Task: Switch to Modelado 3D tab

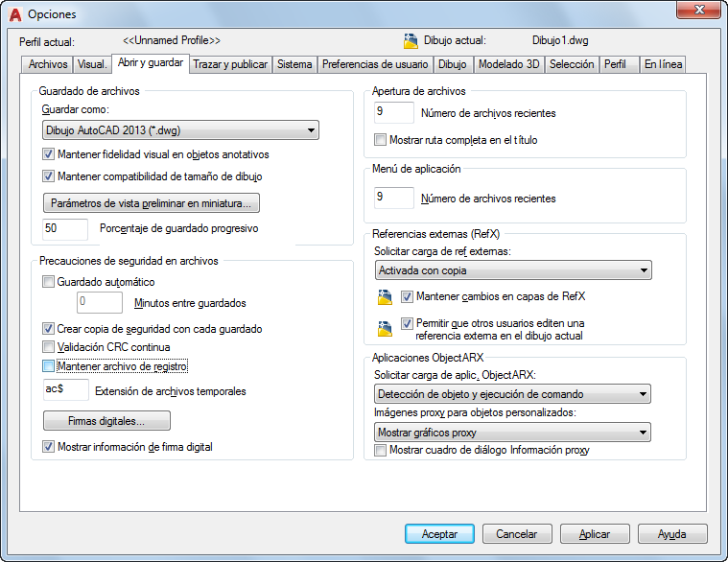Action: pyautogui.click(x=509, y=64)
